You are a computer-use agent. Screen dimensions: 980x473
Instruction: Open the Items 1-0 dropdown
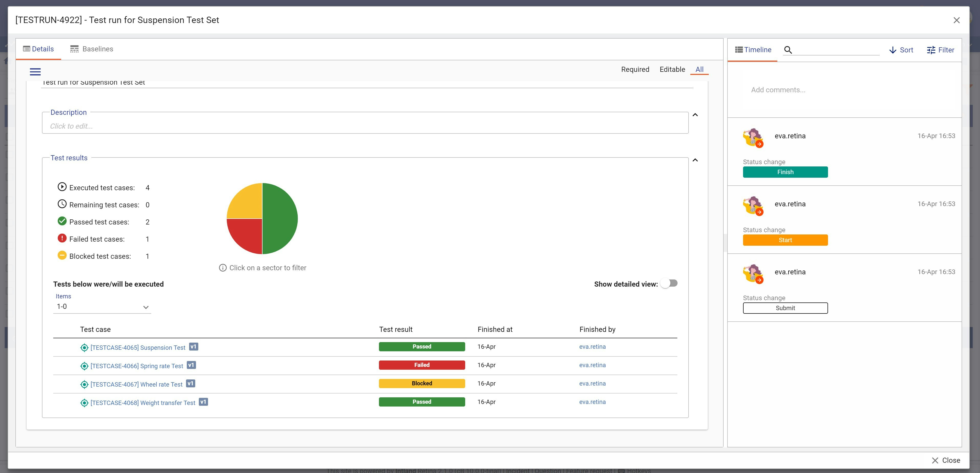[102, 307]
